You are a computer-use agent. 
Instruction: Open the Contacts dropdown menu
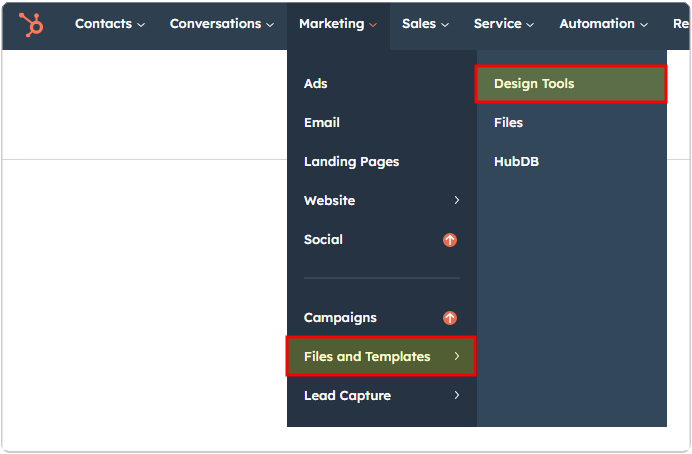(109, 24)
